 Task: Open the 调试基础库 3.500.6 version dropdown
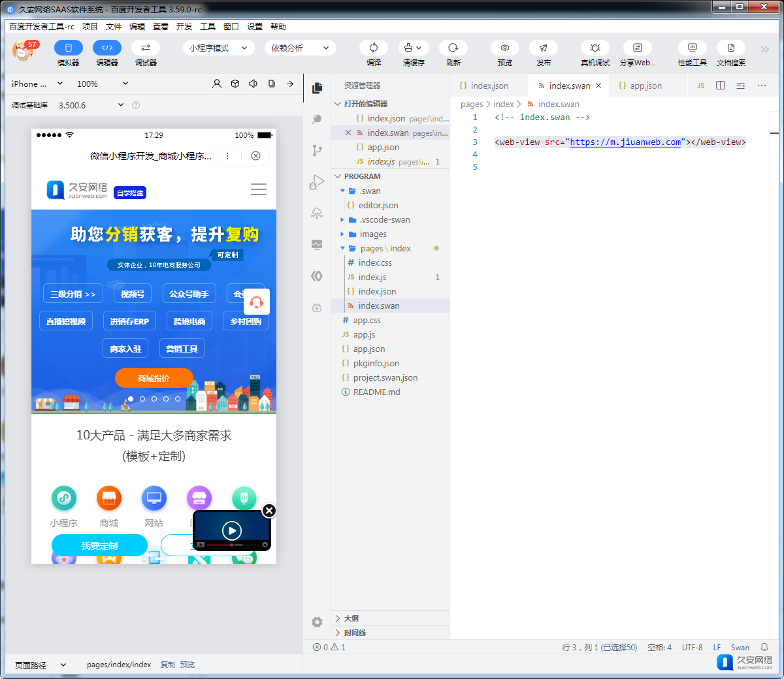(x=91, y=105)
